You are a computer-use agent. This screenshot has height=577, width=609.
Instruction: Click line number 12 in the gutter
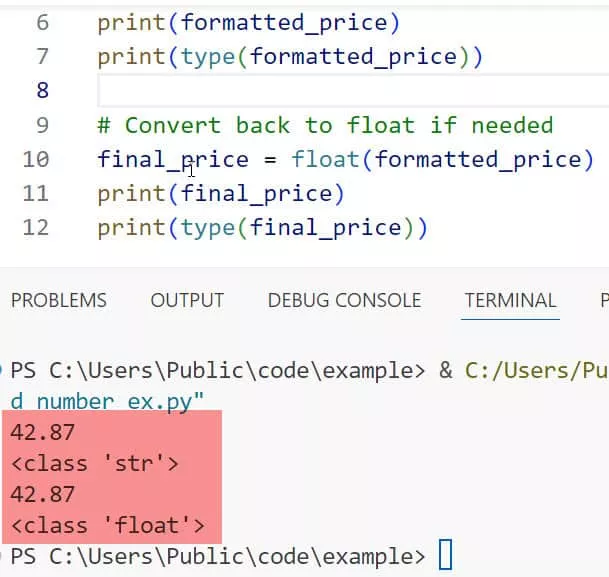click(x=35, y=228)
